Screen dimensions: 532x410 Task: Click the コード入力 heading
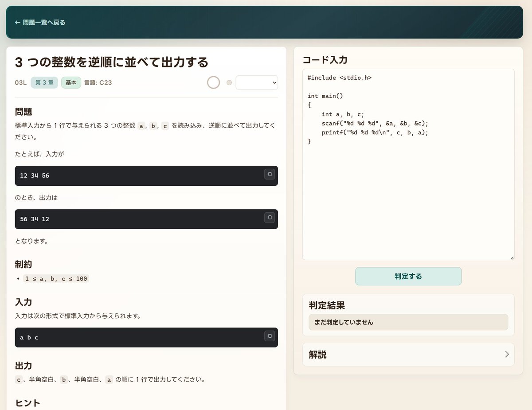(x=325, y=60)
